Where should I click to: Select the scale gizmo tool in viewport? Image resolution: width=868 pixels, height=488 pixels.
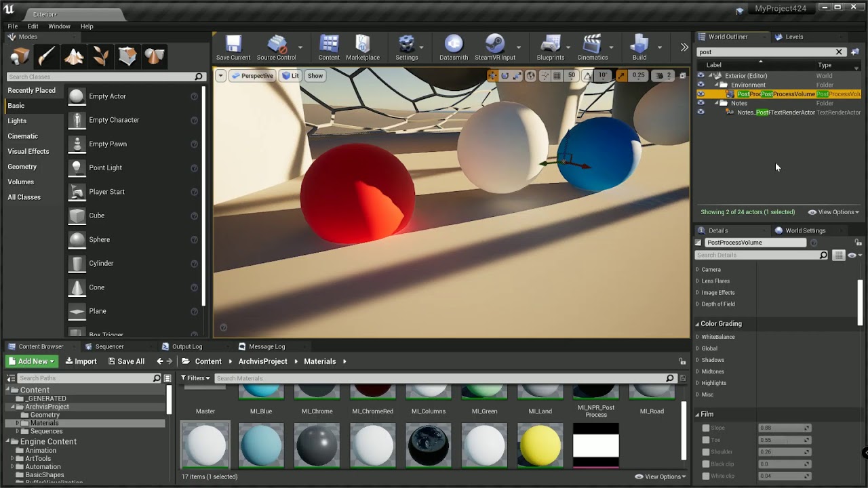517,76
